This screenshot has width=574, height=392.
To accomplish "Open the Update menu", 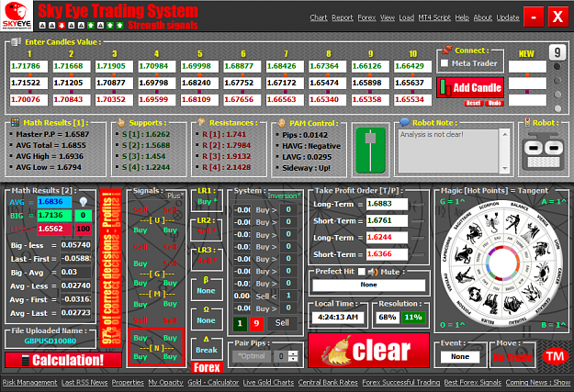I will pos(508,17).
